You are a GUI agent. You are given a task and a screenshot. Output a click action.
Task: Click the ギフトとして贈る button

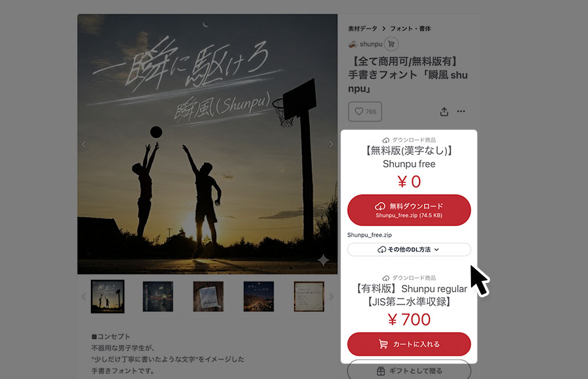[409, 371]
